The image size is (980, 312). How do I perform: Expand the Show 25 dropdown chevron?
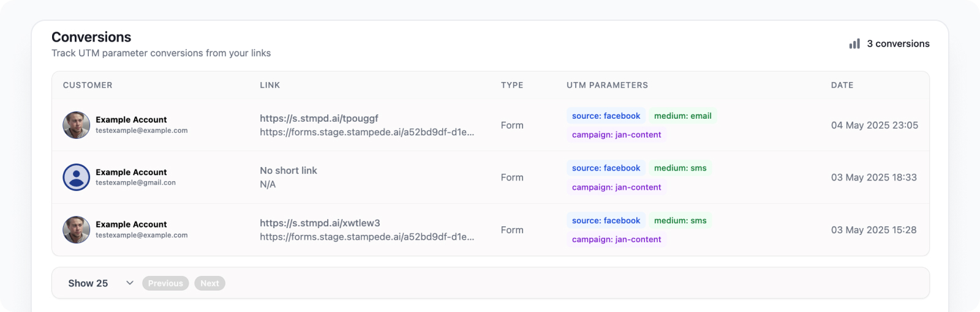point(130,283)
